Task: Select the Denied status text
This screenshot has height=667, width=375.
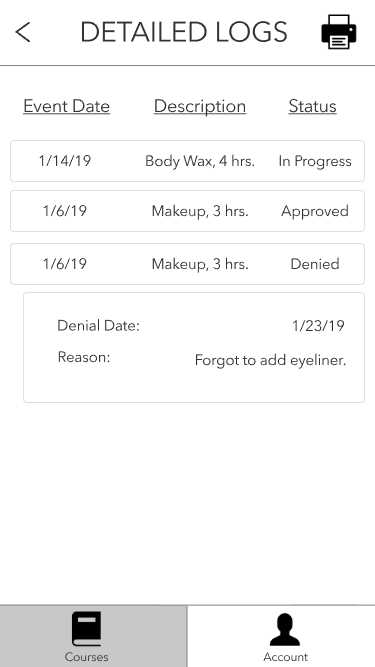Action: click(x=315, y=264)
